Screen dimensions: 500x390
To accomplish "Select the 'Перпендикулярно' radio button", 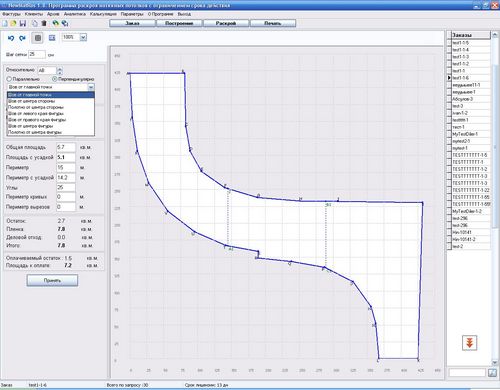I will [55, 79].
